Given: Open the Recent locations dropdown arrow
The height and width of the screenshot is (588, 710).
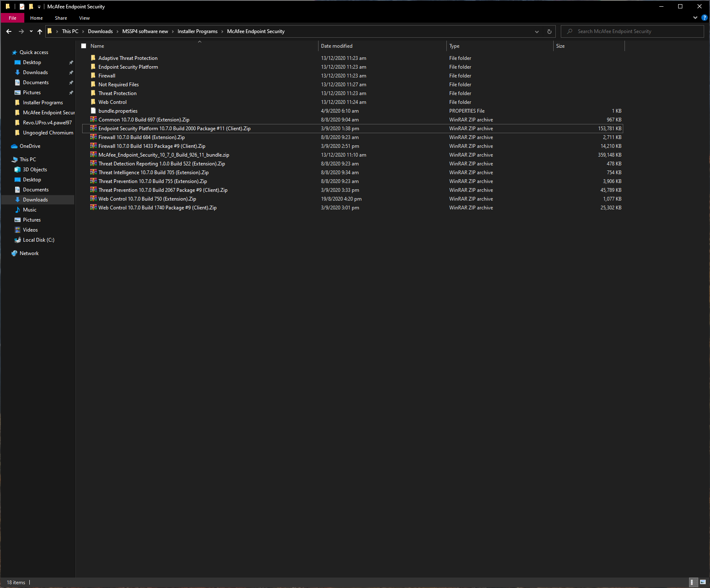Looking at the screenshot, I should tap(31, 31).
